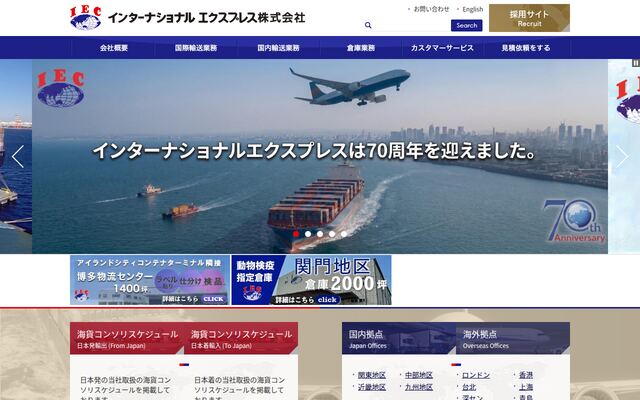Open the 博多物流センター banner

pyautogui.click(x=150, y=280)
